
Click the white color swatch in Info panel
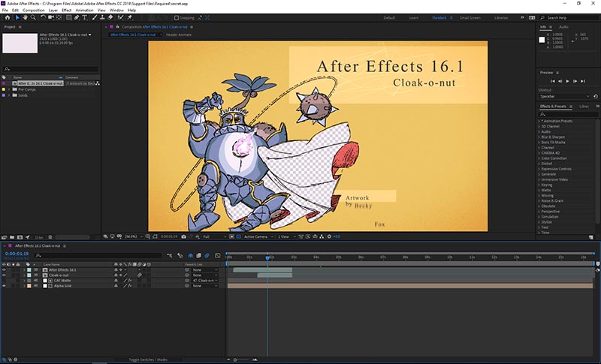point(543,40)
